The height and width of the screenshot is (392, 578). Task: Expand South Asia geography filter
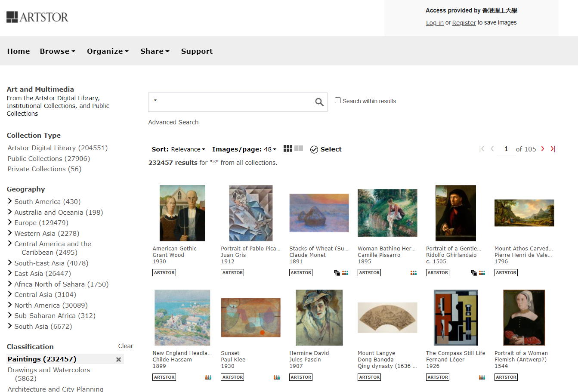(x=10, y=326)
